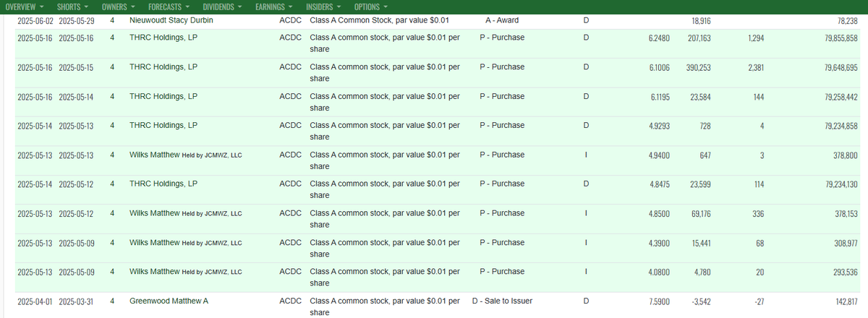Select the value -27 in Greenwood row
This screenshot has height=318, width=868.
[x=758, y=301]
